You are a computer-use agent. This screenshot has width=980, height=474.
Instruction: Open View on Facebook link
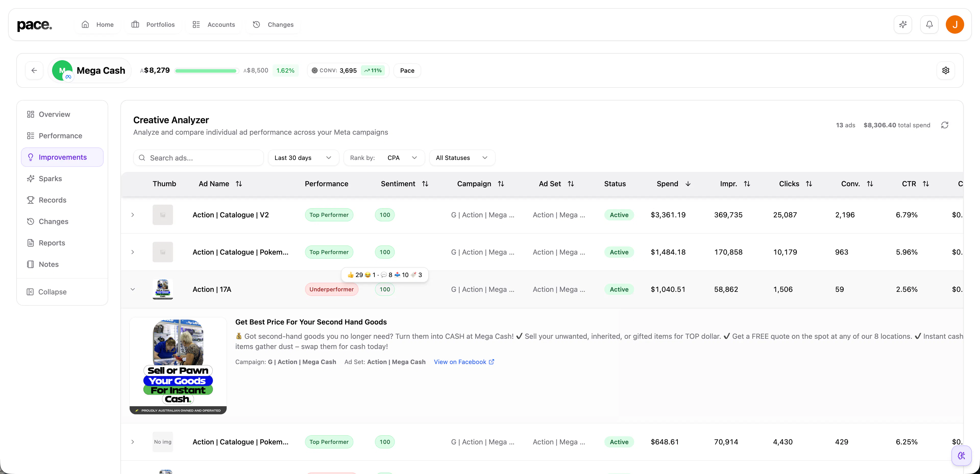click(x=464, y=362)
